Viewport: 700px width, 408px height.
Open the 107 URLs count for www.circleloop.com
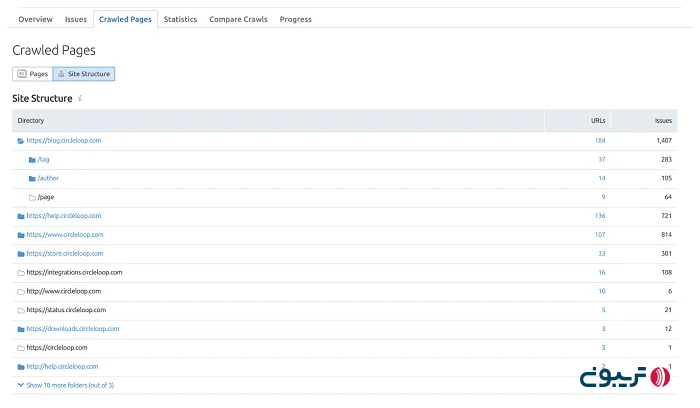pyautogui.click(x=600, y=234)
